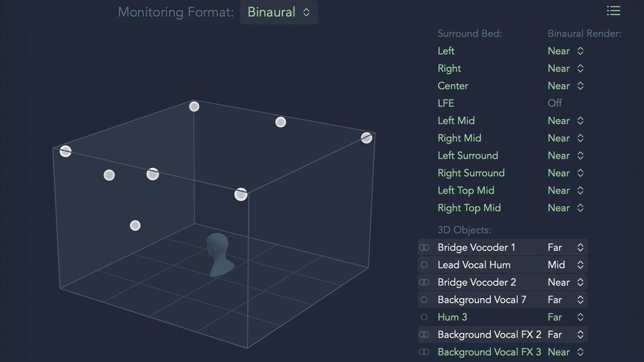This screenshot has height=362, width=644.
Task: Click the mono icon beside Background Vocal 7
Action: [424, 300]
